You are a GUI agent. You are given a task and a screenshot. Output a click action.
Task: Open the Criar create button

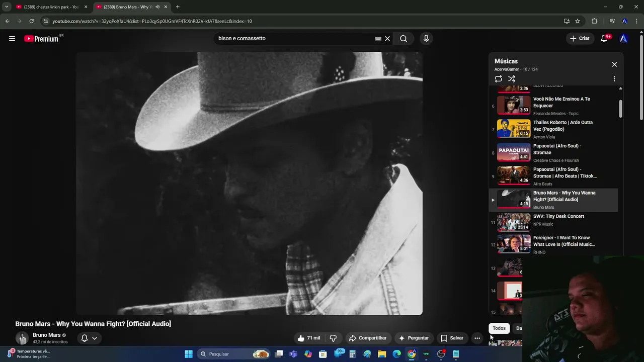(x=579, y=38)
